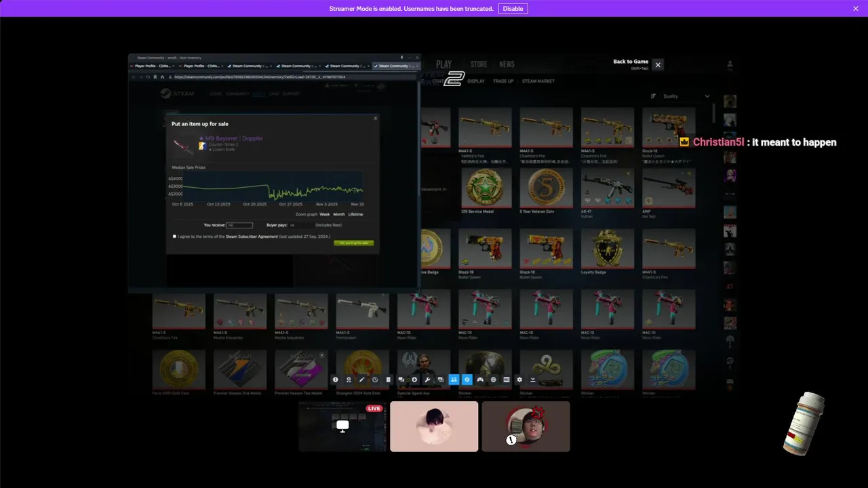This screenshot has height=488, width=868.
Task: Reload the Steam overlay browser page
Action: [148, 77]
